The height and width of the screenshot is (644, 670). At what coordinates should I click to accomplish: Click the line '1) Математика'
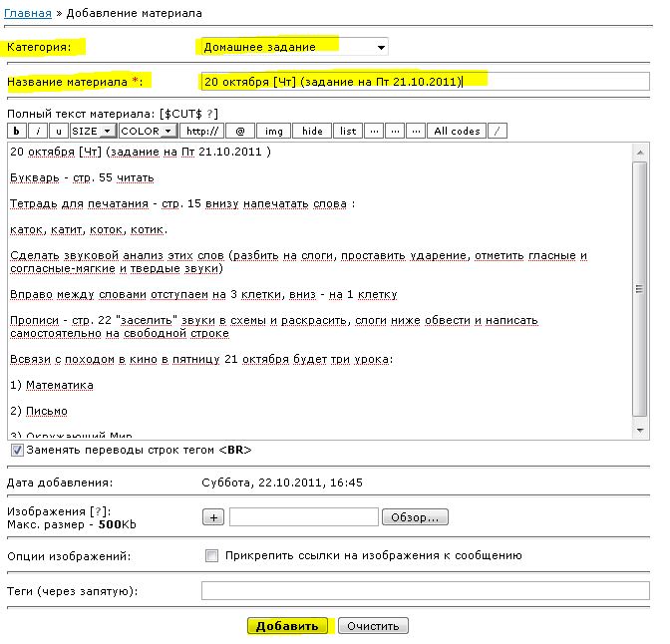(52, 385)
